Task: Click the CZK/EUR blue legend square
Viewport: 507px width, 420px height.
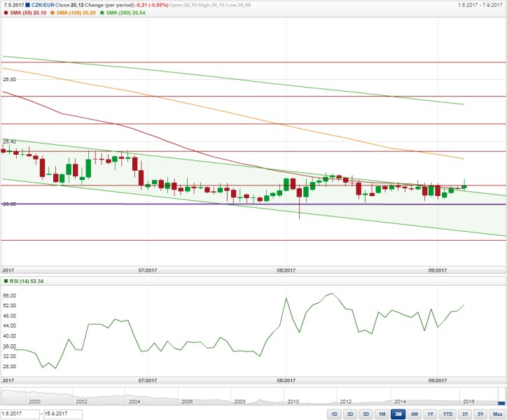Action: [27, 5]
